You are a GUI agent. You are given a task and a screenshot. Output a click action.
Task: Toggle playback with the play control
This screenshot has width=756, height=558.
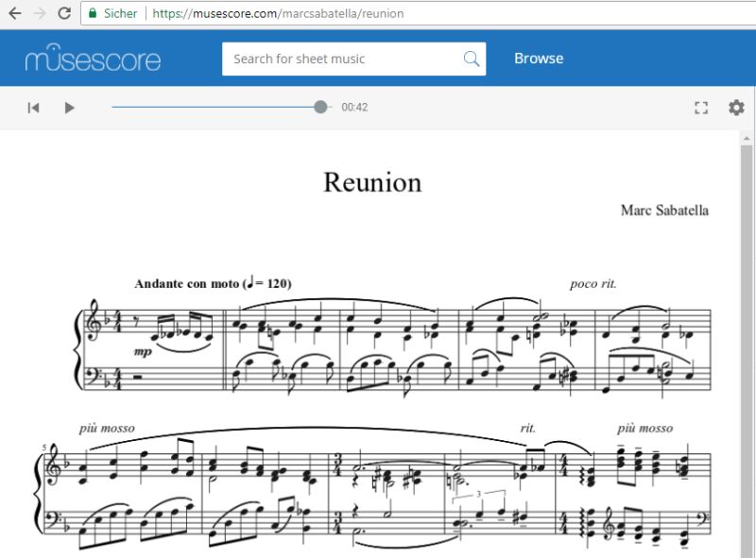point(69,108)
